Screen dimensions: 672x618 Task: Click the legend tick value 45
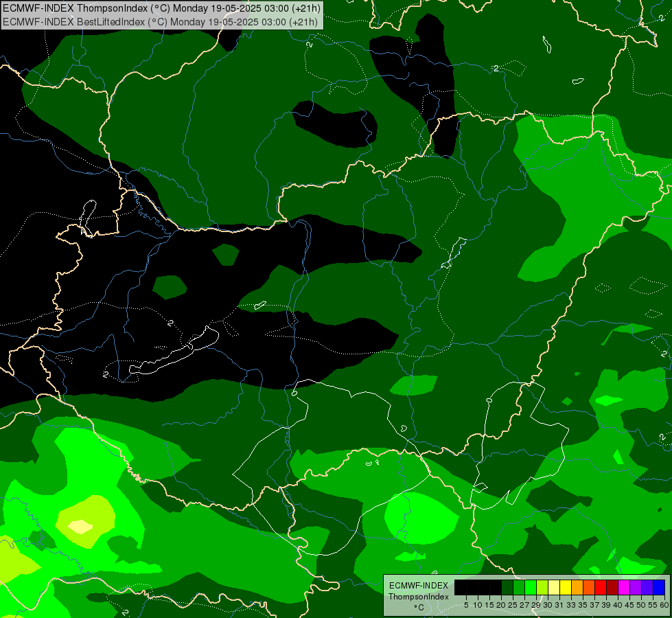pos(629,605)
